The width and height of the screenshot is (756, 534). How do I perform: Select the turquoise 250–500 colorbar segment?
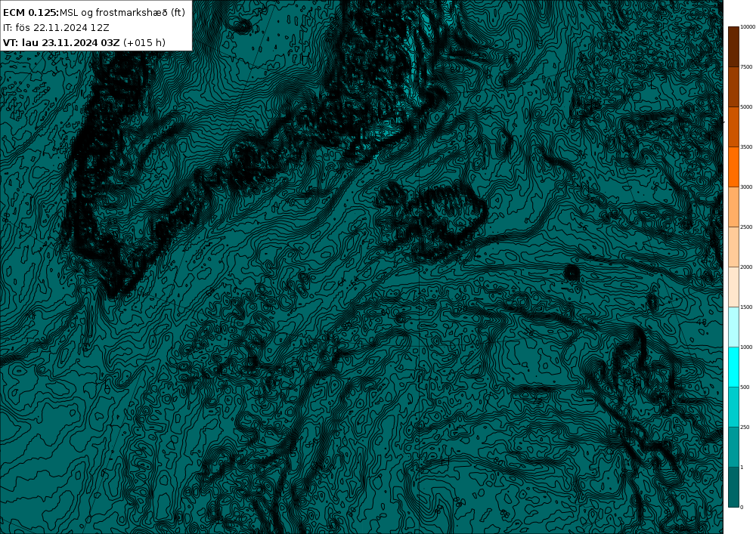[x=733, y=407]
